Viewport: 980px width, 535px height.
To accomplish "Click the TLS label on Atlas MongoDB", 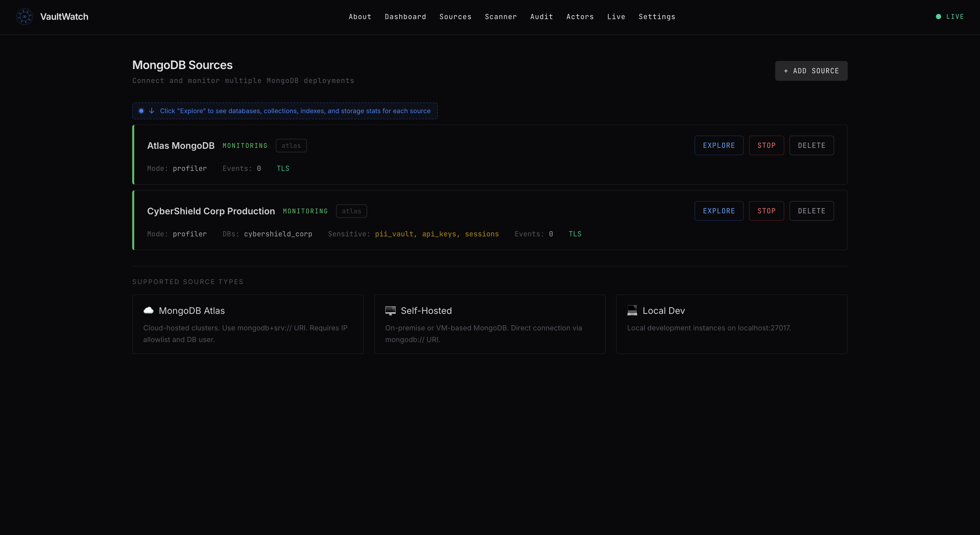I will coord(283,169).
